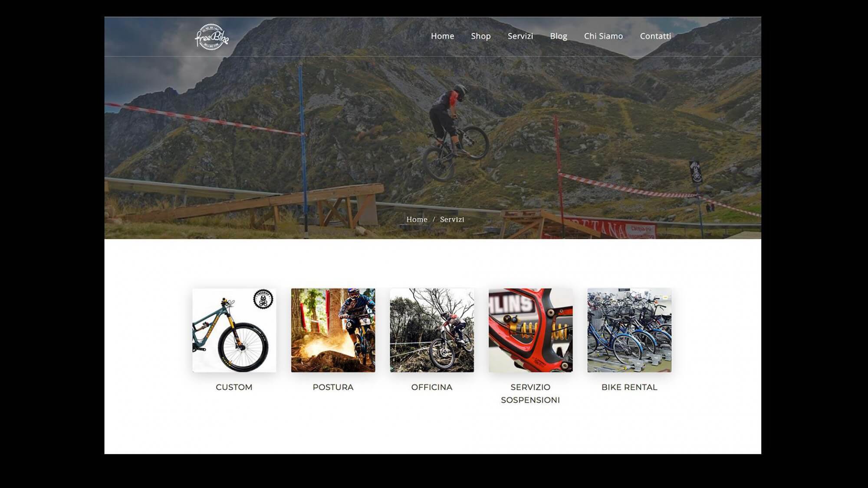868x488 pixels.
Task: Click the CUSTOM service label
Action: [x=234, y=387]
